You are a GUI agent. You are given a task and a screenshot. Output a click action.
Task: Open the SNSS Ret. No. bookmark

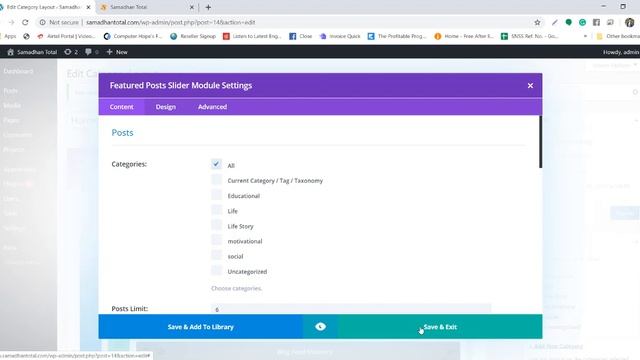530,36
